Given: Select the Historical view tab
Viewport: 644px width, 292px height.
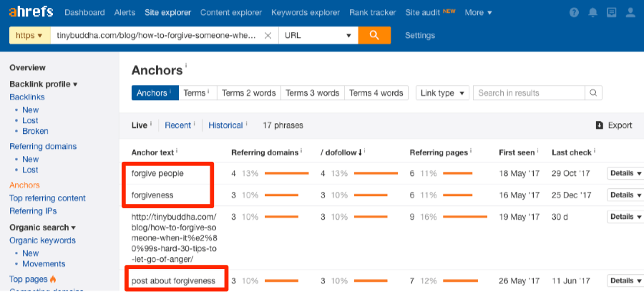Looking at the screenshot, I should (225, 125).
